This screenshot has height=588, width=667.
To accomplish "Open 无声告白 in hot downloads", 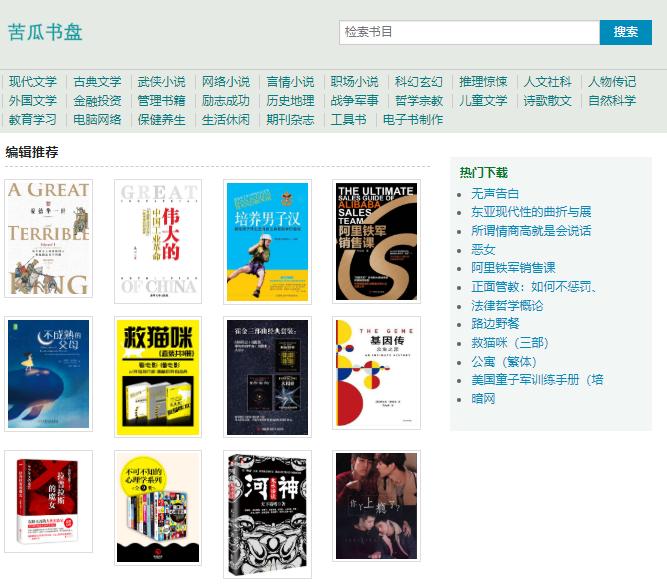I will pyautogui.click(x=495, y=194).
